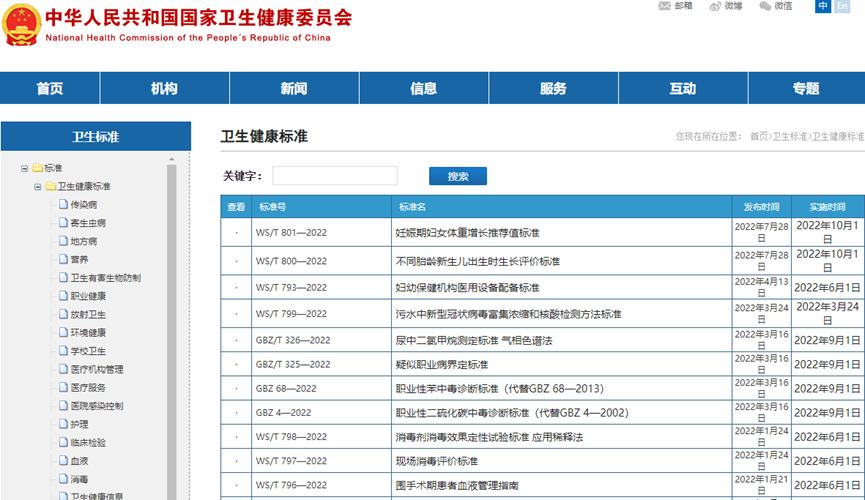Click the document icon beside 传染病

pyautogui.click(x=63, y=204)
